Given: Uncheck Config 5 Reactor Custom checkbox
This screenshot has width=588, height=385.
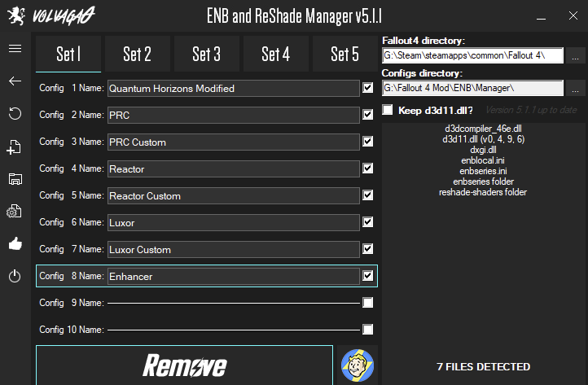Looking at the screenshot, I should 368,195.
